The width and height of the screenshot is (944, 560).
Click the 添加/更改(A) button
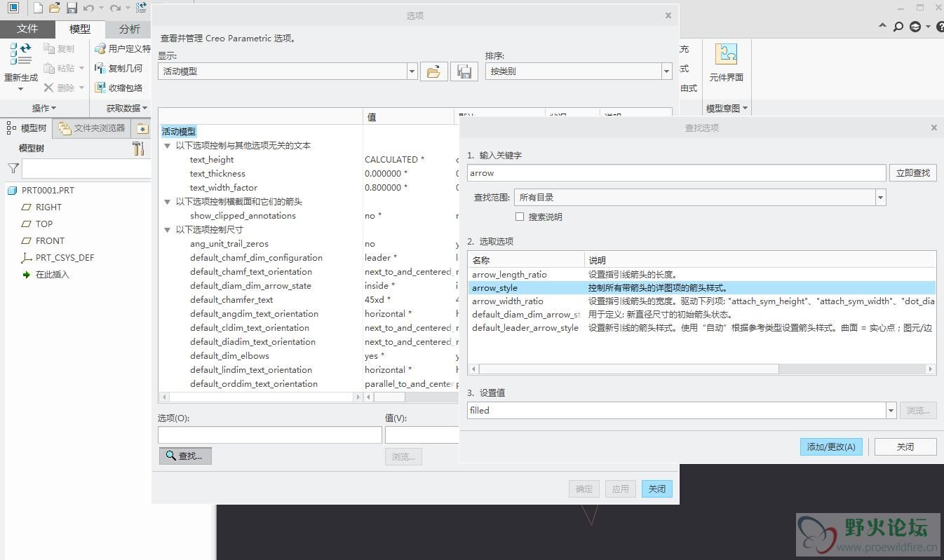tap(831, 446)
